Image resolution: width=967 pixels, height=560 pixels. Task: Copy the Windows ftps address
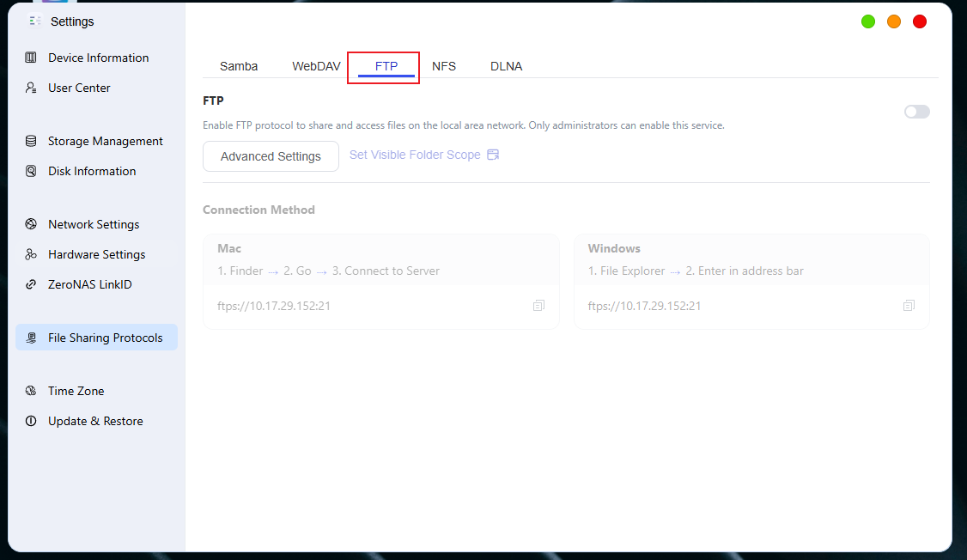click(x=909, y=305)
